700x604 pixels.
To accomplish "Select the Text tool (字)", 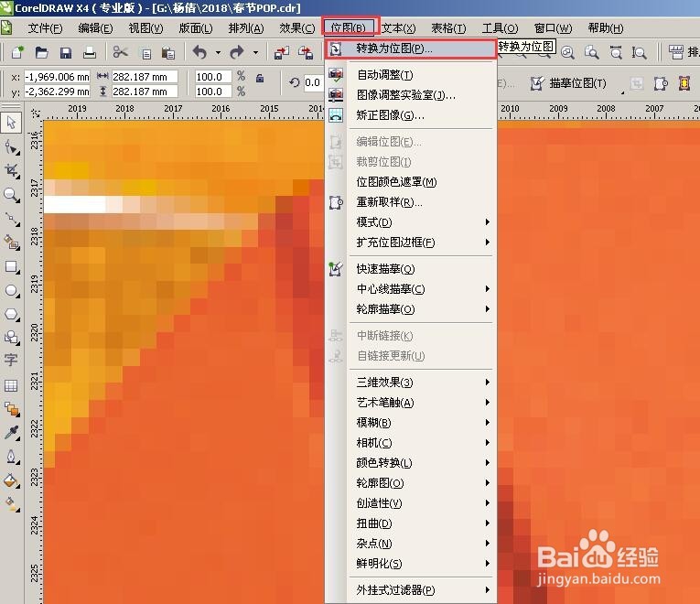I will coord(11,361).
